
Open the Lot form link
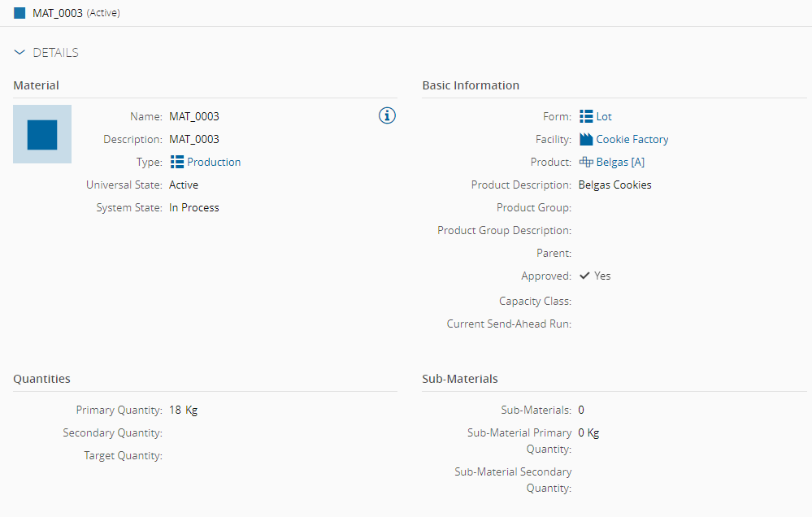point(604,116)
